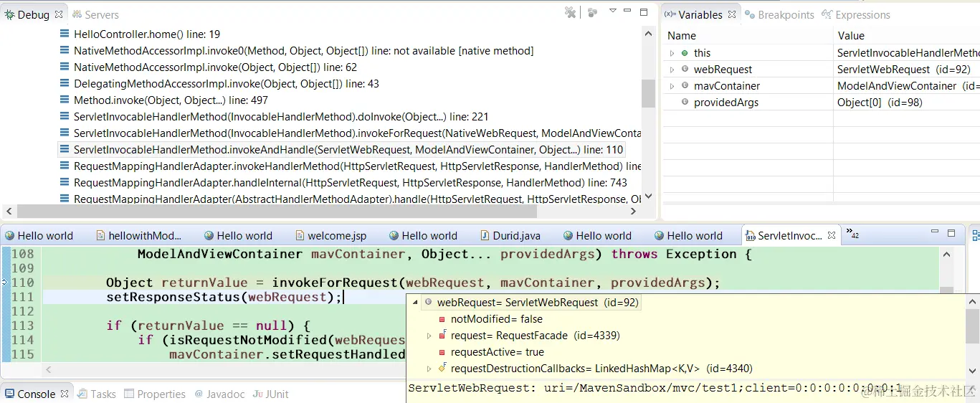Close the Console view tab

pyautogui.click(x=65, y=394)
